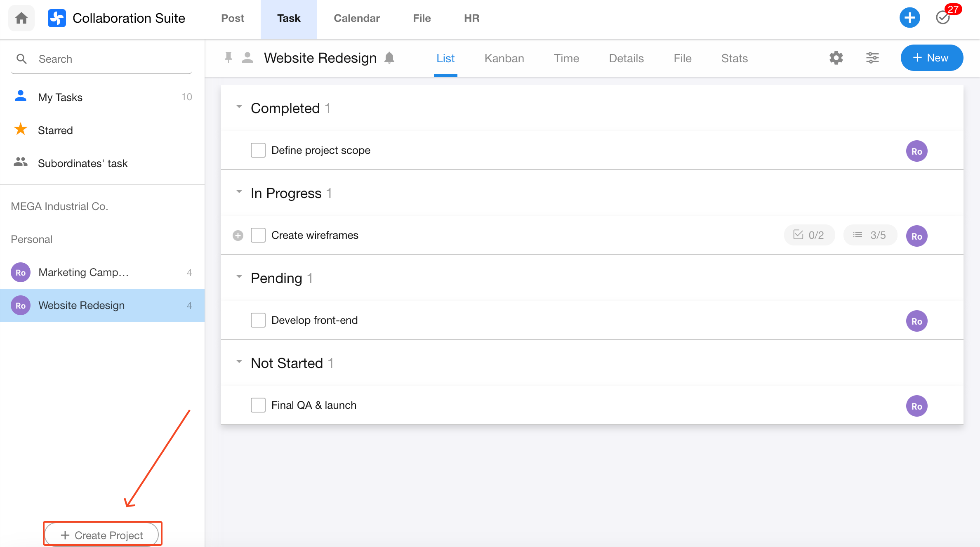Collapse the Completed section

tap(239, 107)
